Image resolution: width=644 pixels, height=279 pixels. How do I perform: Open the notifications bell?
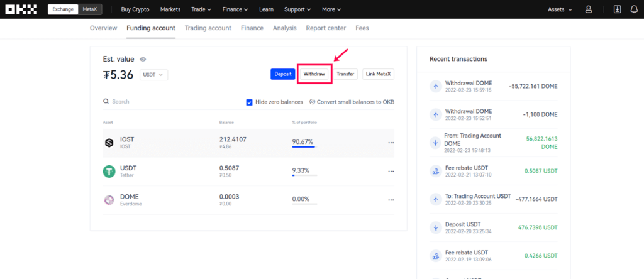point(634,9)
